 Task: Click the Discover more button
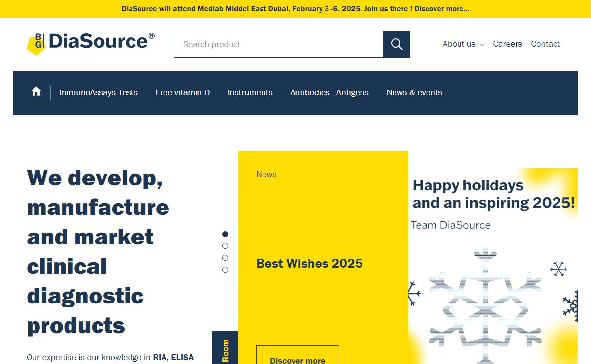[x=297, y=355]
